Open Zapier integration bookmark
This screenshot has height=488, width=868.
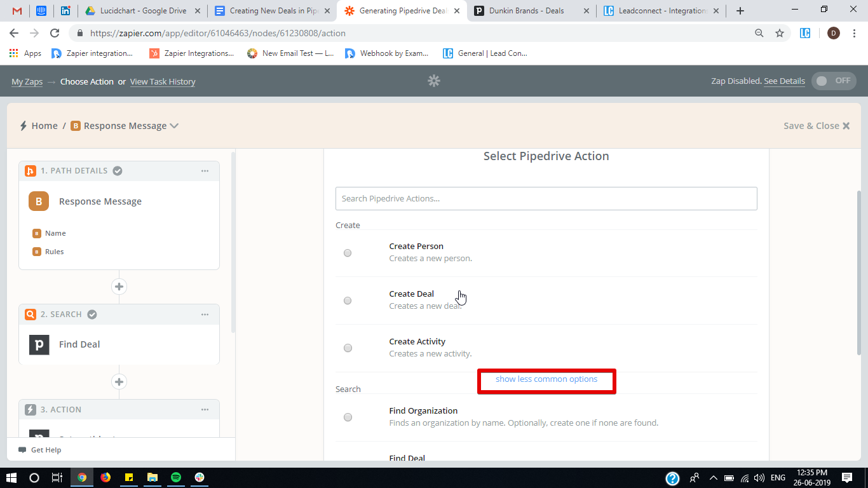pos(92,53)
